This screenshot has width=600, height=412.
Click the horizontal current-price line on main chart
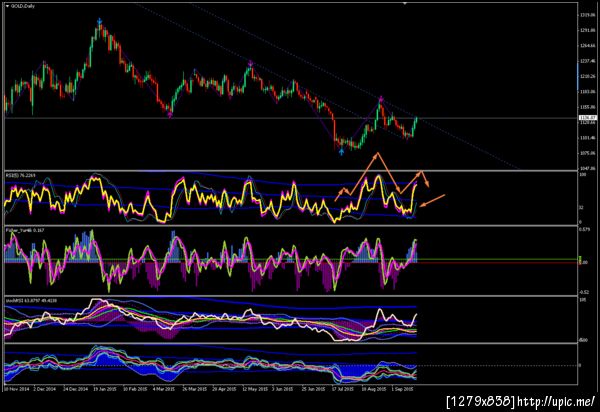coord(291,118)
